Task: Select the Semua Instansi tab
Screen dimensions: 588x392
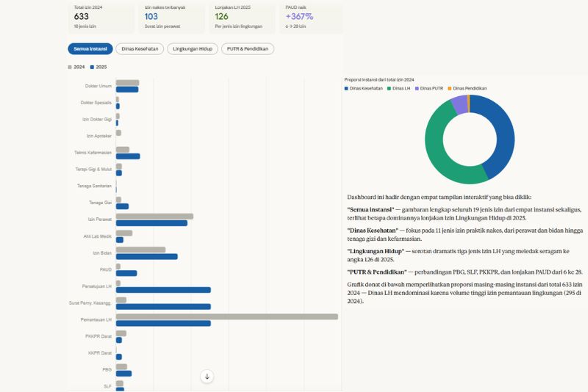Action: tap(90, 48)
